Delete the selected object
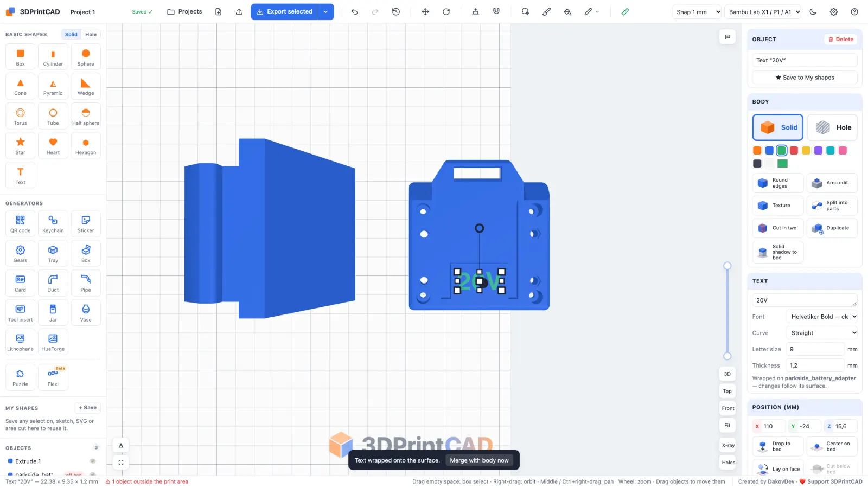868x488 pixels. click(841, 40)
